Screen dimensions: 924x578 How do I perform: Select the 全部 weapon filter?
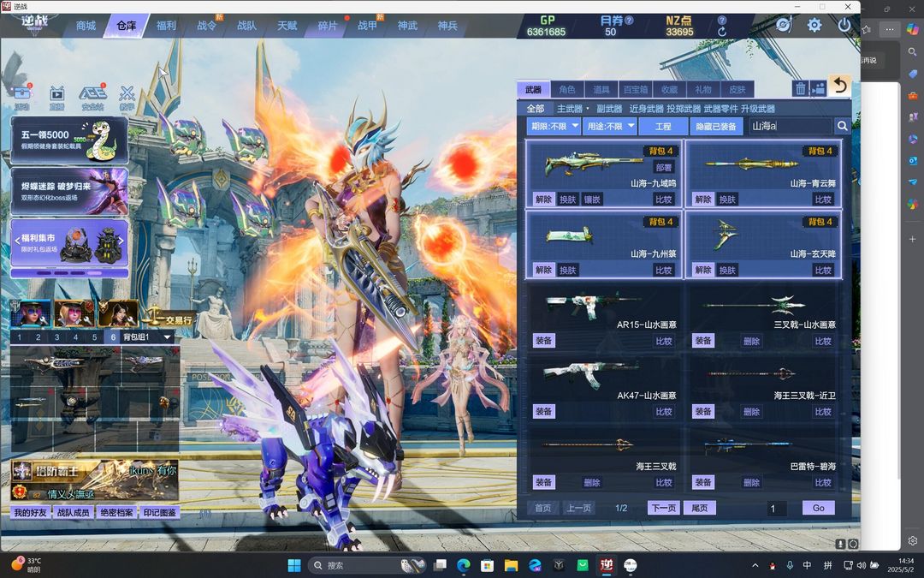click(535, 109)
